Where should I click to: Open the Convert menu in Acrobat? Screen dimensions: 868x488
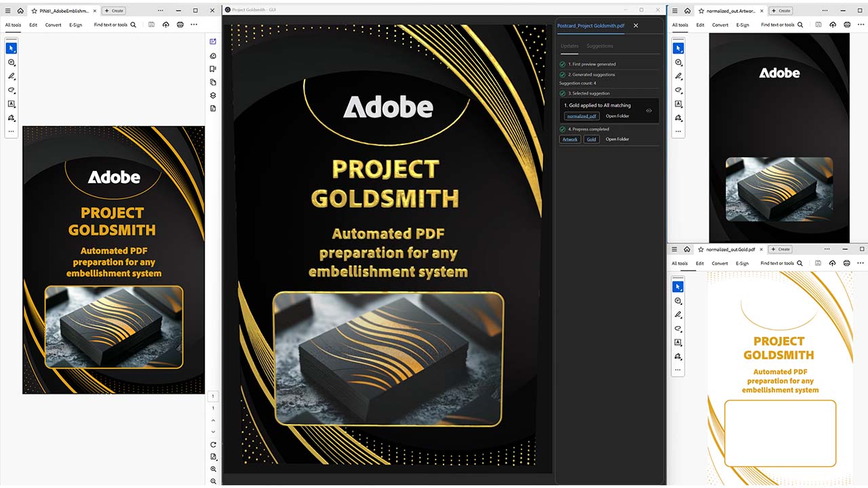point(53,25)
